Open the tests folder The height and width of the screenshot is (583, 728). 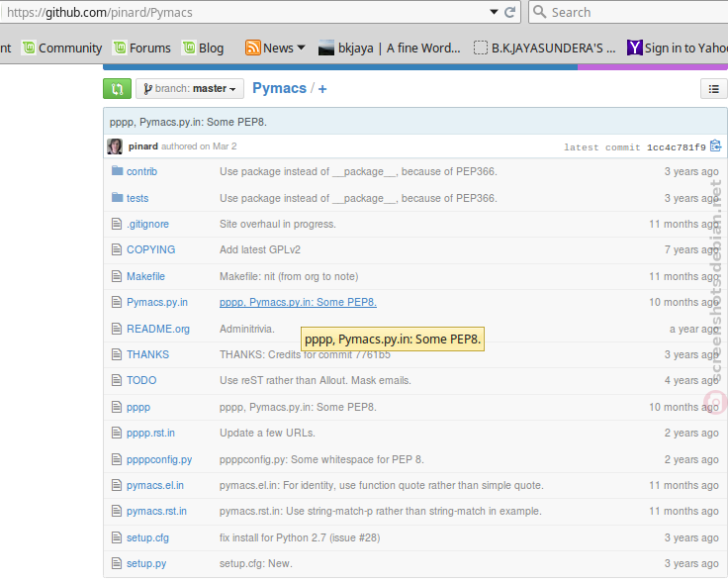coord(137,198)
